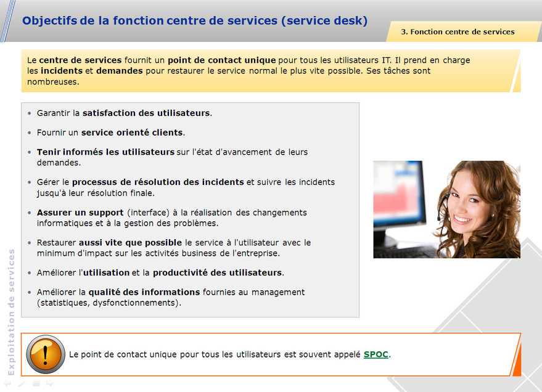Click 'processus de résolution des incidents' text
This screenshot has height=392, width=542.
pyautogui.click(x=158, y=182)
